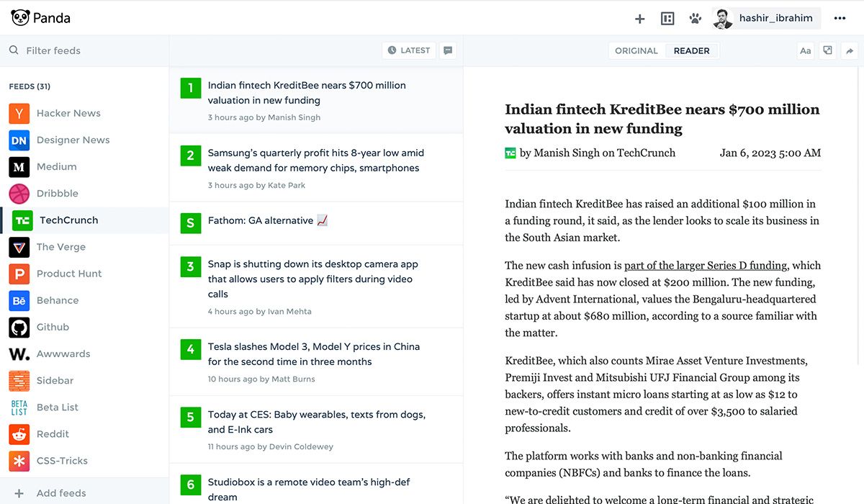The image size is (864, 504).
Task: Click the search magnifier icon
Action: [x=14, y=50]
